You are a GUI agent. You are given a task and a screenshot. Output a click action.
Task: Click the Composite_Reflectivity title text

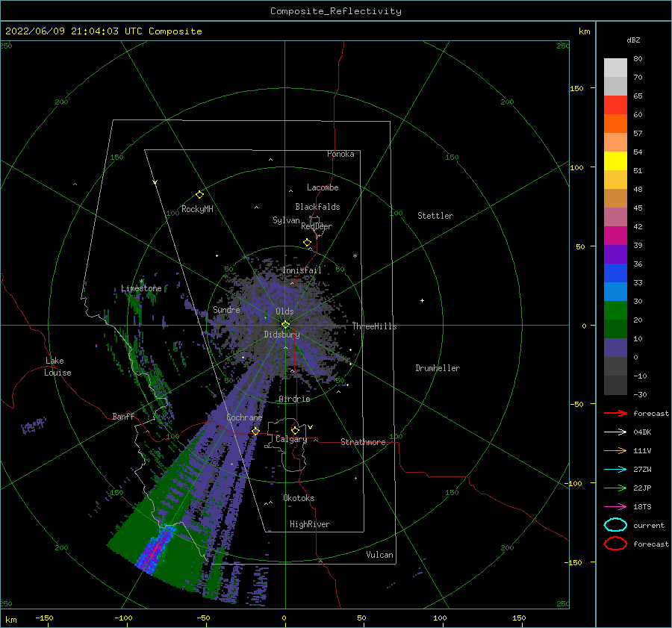(336, 11)
